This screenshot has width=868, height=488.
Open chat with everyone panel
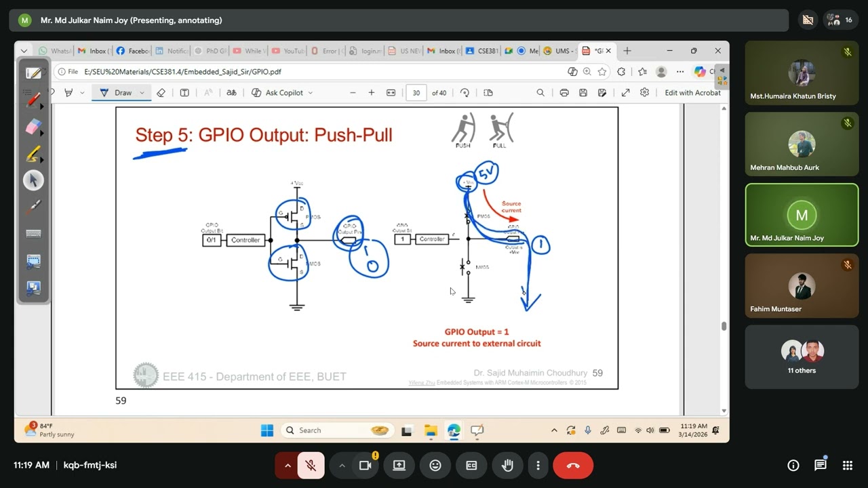tap(821, 465)
